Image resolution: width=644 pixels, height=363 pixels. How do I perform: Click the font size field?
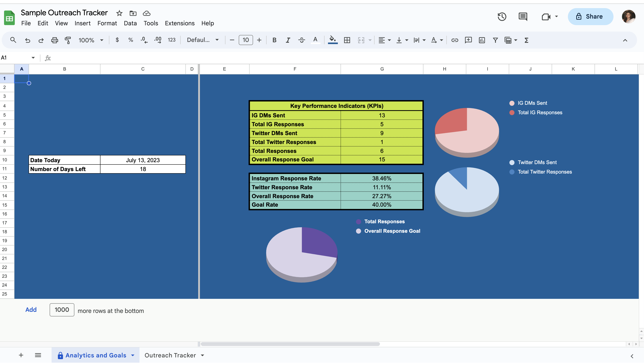coord(246,40)
